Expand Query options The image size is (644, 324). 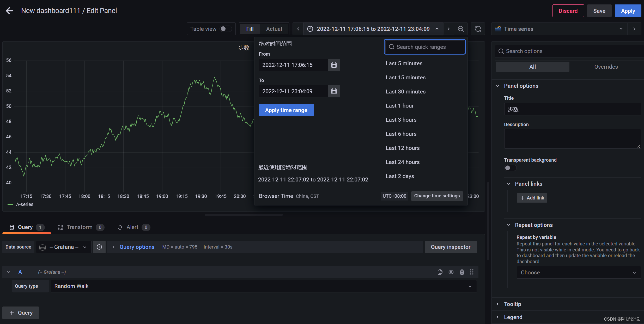click(x=137, y=247)
